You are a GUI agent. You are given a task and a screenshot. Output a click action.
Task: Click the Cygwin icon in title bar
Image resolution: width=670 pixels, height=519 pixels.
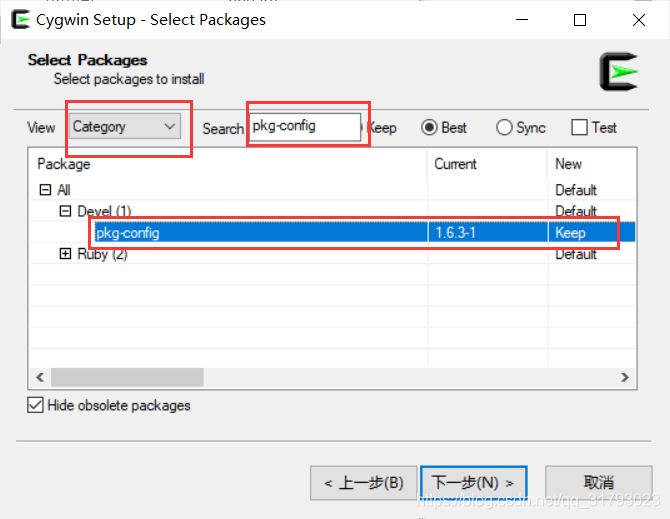tap(21, 20)
